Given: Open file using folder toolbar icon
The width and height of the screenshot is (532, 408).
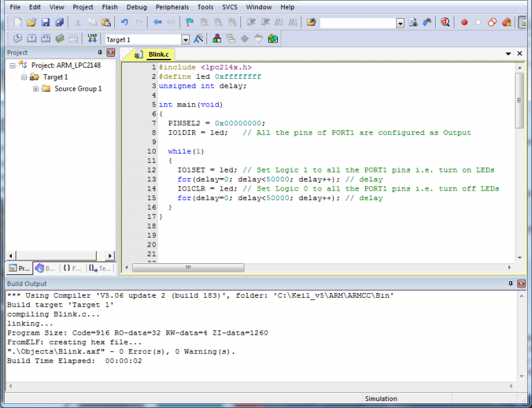Looking at the screenshot, I should (31, 22).
